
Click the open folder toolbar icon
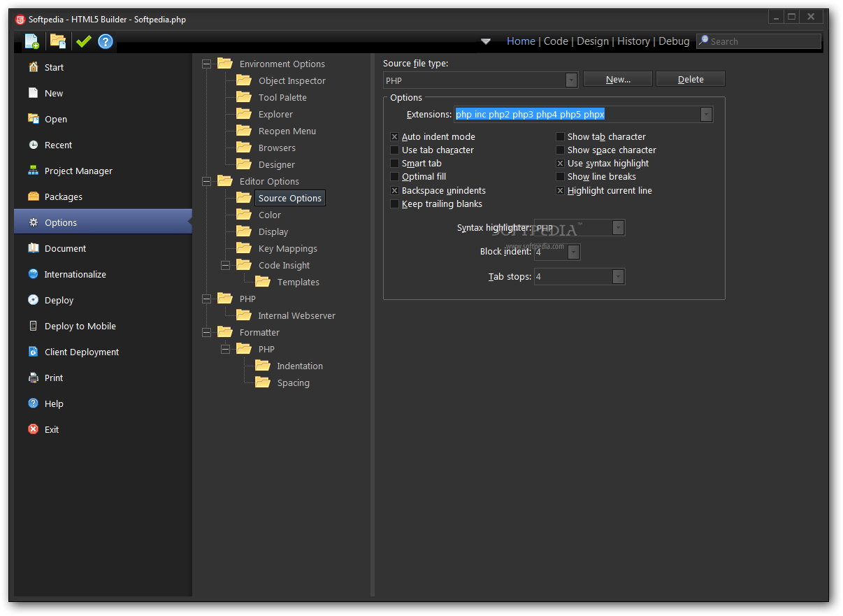[x=58, y=41]
